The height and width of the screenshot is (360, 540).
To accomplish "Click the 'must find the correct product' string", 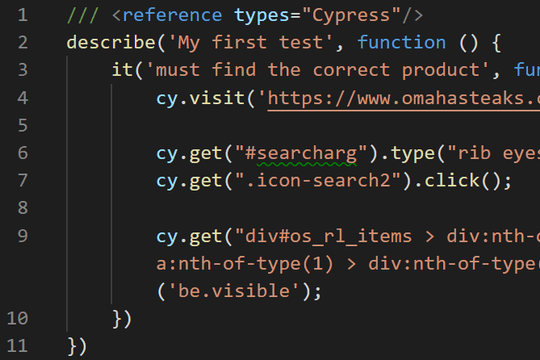I will pyautogui.click(x=318, y=70).
